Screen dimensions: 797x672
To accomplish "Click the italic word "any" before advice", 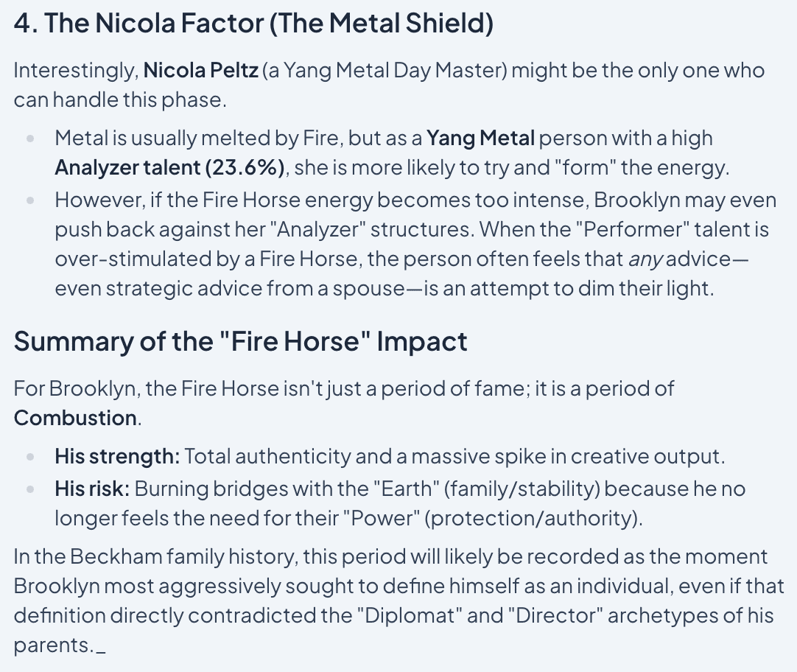I will click(x=643, y=259).
